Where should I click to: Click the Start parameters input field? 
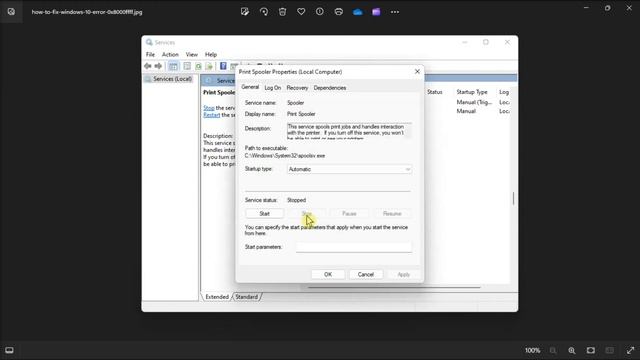(354, 247)
